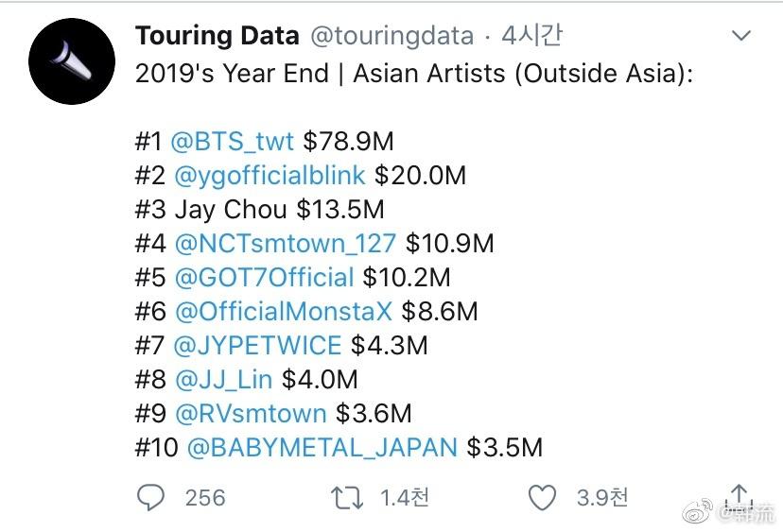Click the @touringdata handle
The width and height of the screenshot is (783, 532).
click(391, 36)
